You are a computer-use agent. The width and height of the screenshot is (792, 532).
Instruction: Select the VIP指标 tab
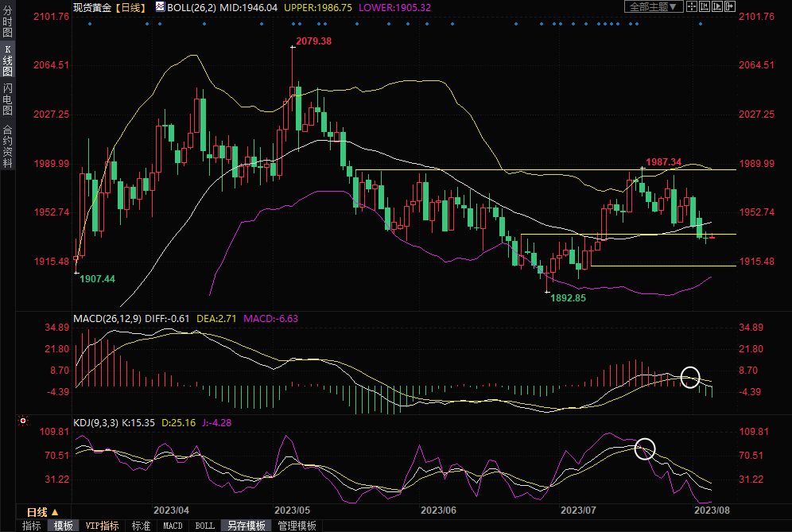point(102,526)
